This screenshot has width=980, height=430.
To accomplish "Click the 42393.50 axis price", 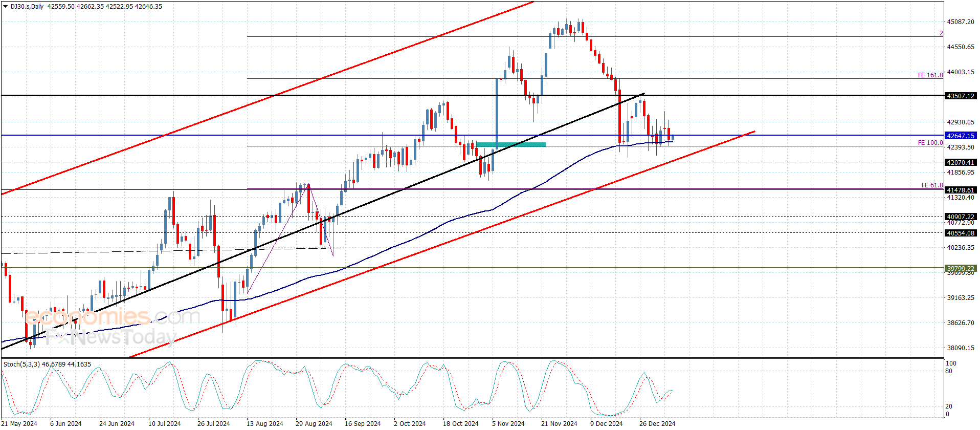I will point(961,147).
